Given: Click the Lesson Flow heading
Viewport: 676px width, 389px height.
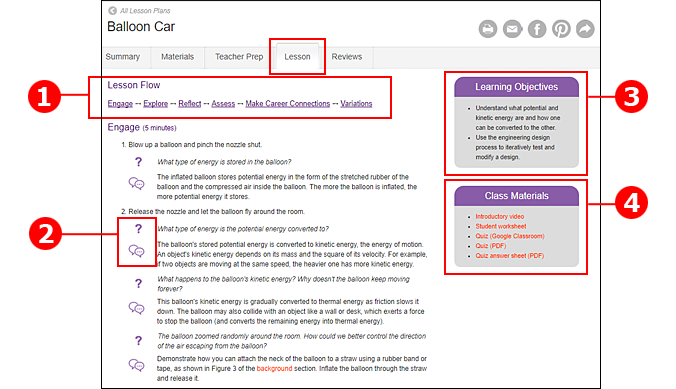Looking at the screenshot, I should [134, 85].
